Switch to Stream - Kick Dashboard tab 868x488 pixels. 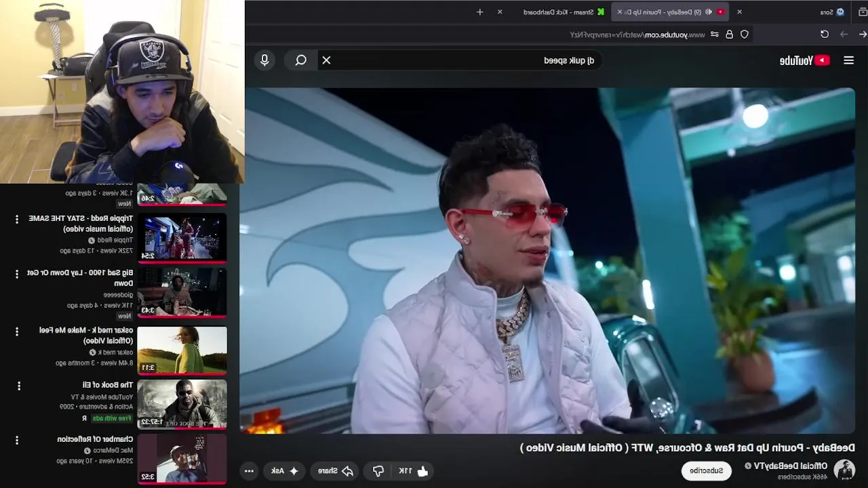[561, 12]
